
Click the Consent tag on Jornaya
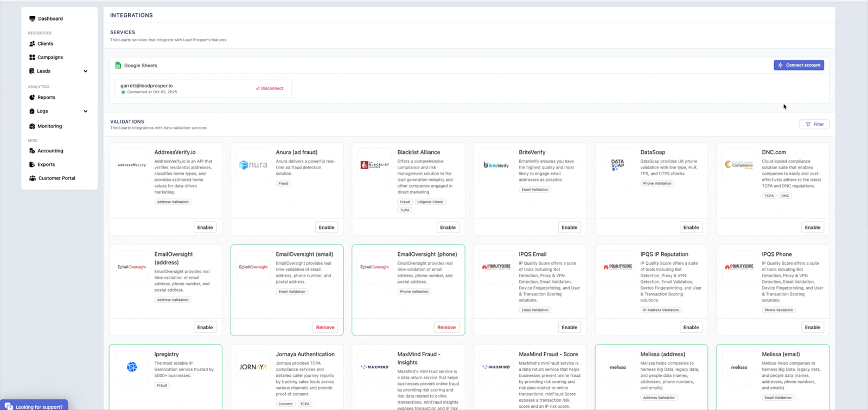click(x=285, y=404)
